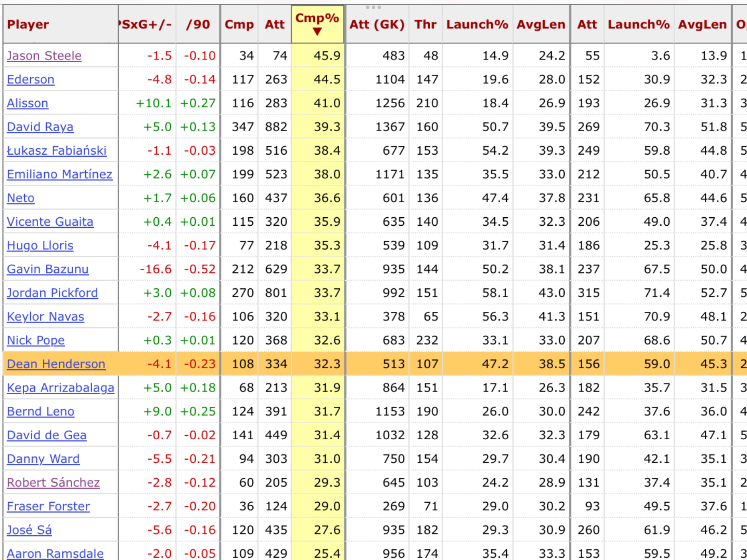Open Aaron Ramsdale player page
747x560 pixels.
[x=55, y=553]
